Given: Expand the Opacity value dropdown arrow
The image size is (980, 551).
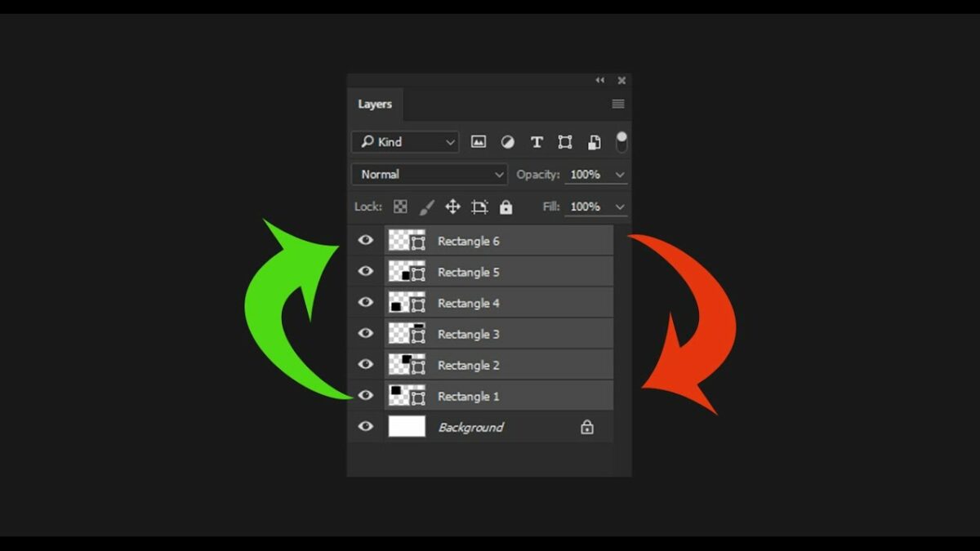Looking at the screenshot, I should (x=620, y=175).
